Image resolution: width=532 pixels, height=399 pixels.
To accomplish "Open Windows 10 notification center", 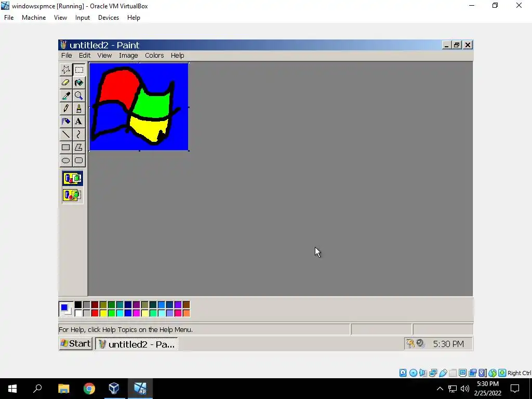I will (x=515, y=389).
